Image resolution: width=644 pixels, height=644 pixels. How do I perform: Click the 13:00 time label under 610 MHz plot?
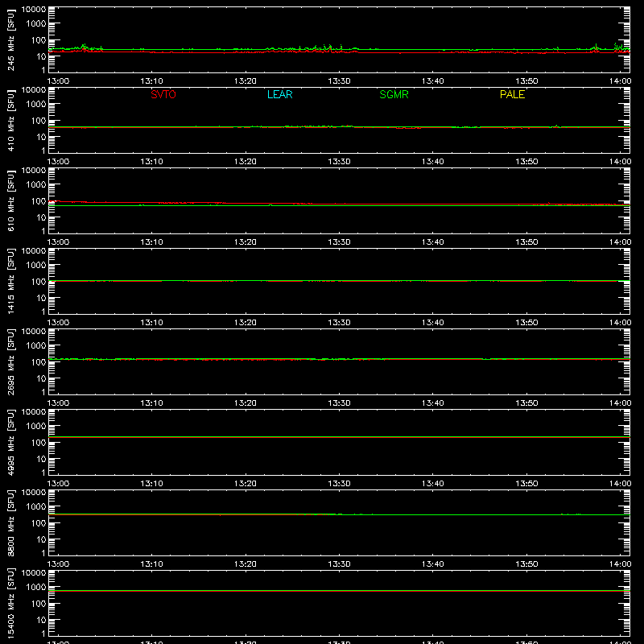[58, 242]
